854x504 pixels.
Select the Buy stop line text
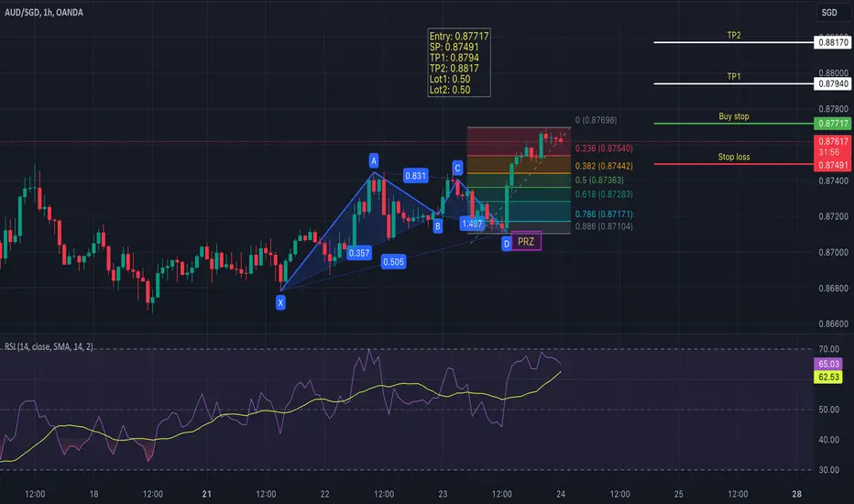pos(734,116)
